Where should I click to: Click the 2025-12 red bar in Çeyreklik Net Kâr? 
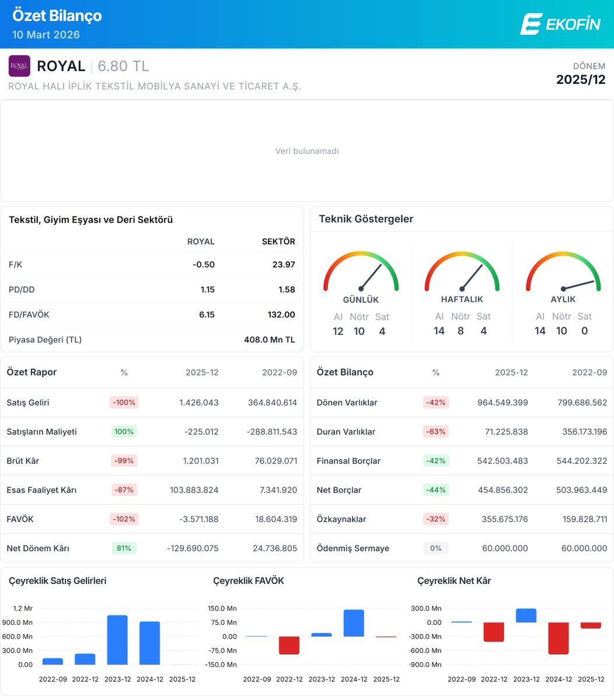[591, 625]
